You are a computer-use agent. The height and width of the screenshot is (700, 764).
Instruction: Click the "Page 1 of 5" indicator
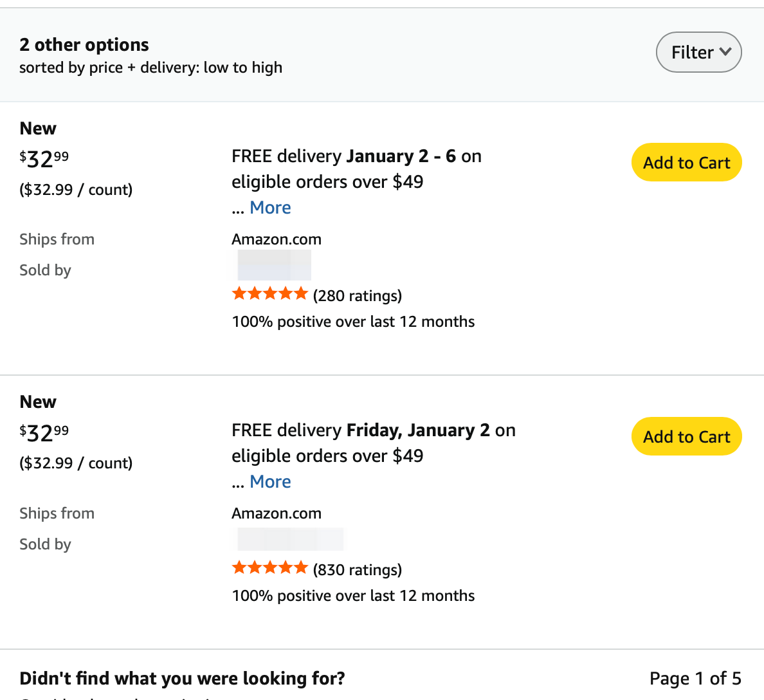pyautogui.click(x=695, y=679)
